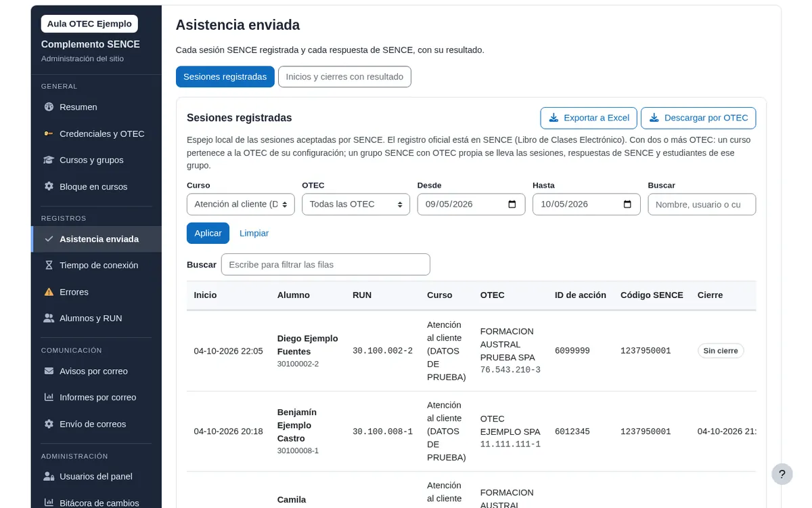Open Resumen in the sidebar
Screen dimensions: 812x508
96,107
